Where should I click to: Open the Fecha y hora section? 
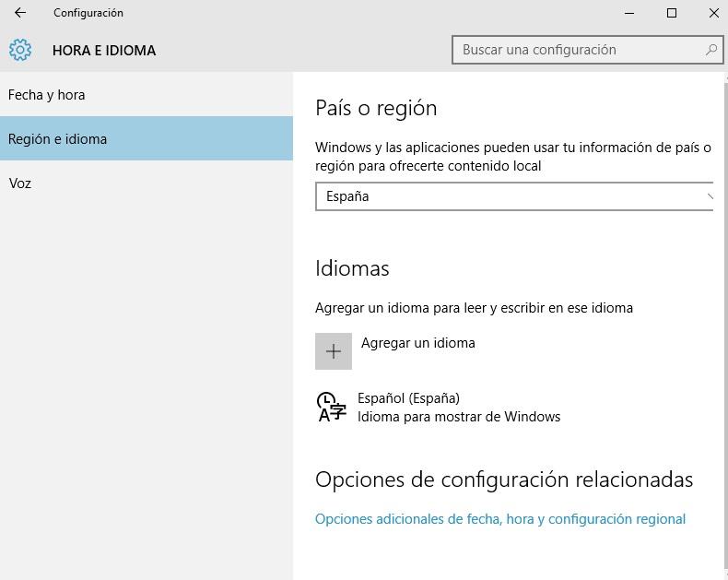pyautogui.click(x=47, y=95)
